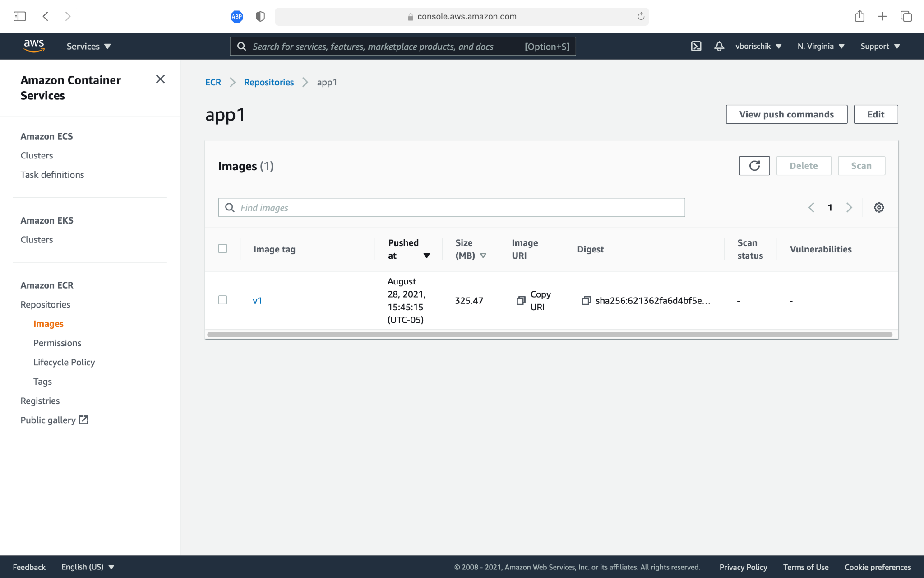Screen dimensions: 924x578
Task: Sort by the Size (MB) column arrow
Action: pos(483,256)
